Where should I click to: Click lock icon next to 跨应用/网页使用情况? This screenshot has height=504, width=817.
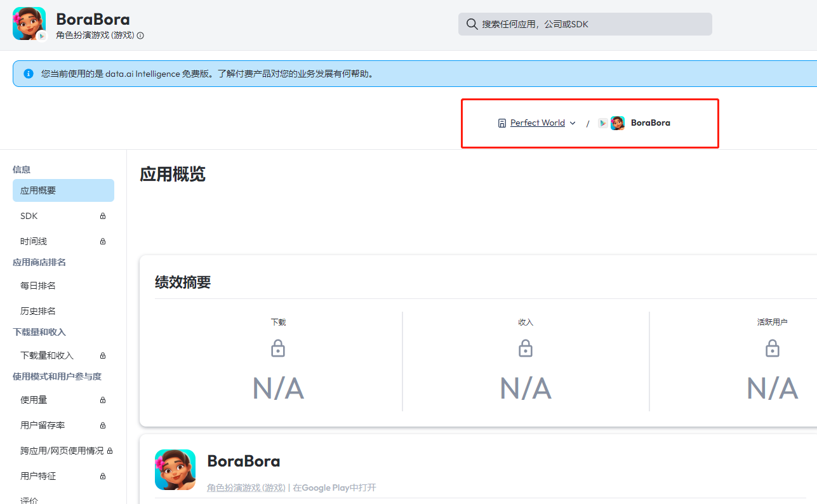pyautogui.click(x=110, y=451)
